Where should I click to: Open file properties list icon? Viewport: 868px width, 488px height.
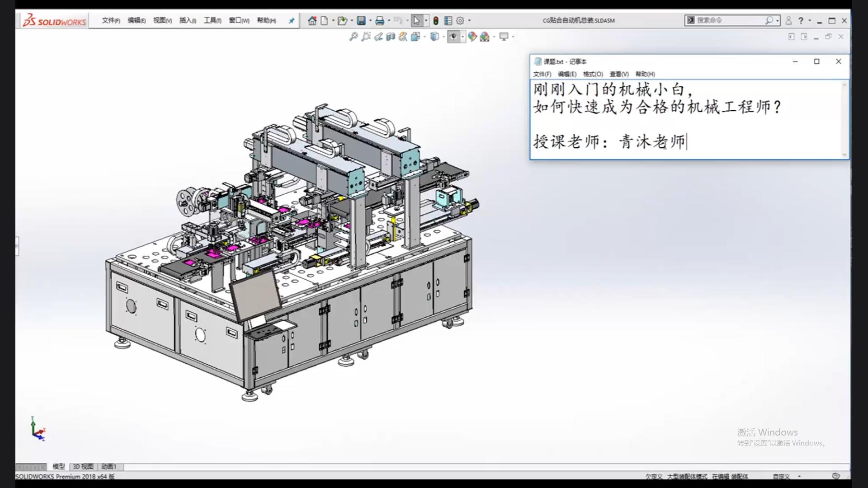point(448,21)
